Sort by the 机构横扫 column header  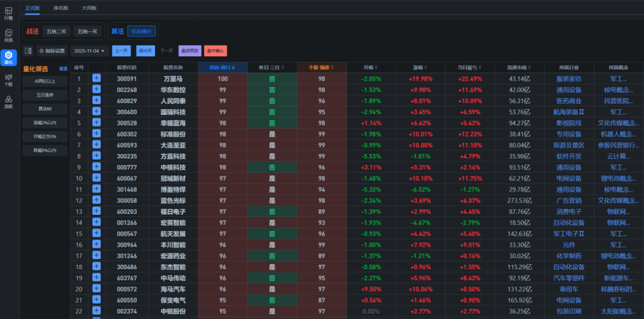coord(222,67)
